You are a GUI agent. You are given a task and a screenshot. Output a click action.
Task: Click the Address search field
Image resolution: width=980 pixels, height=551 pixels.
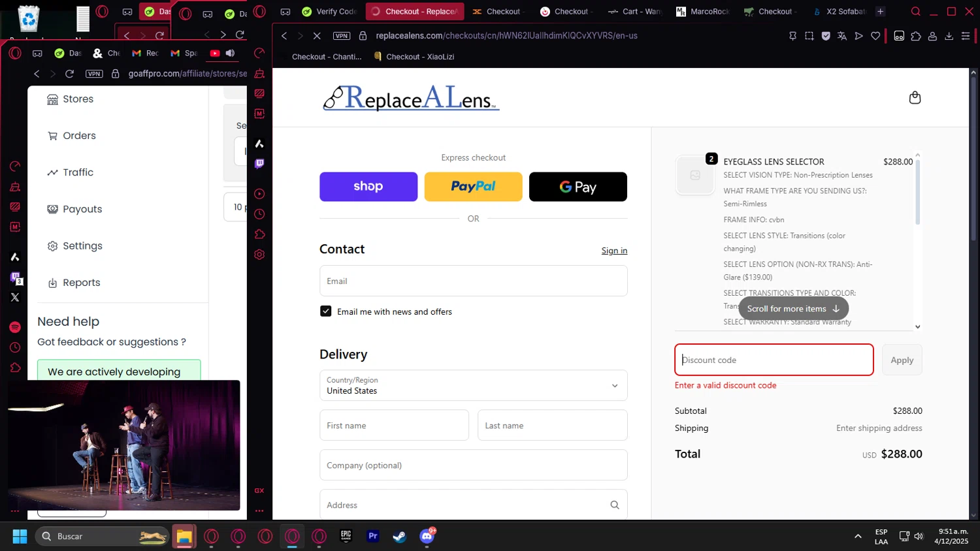tap(474, 505)
